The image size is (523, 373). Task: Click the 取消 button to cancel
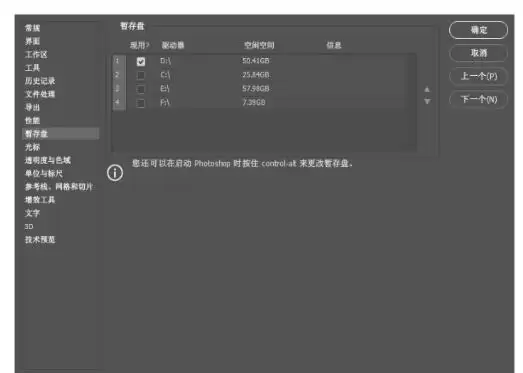click(478, 53)
